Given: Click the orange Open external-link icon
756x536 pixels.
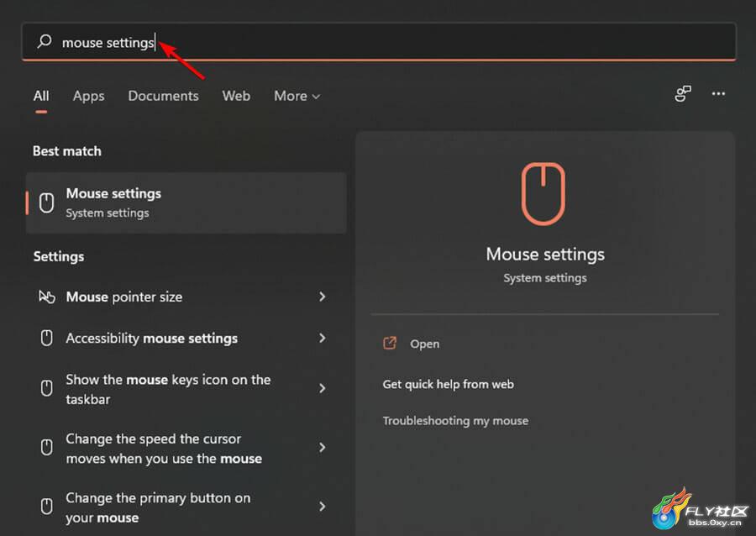Looking at the screenshot, I should click(390, 344).
